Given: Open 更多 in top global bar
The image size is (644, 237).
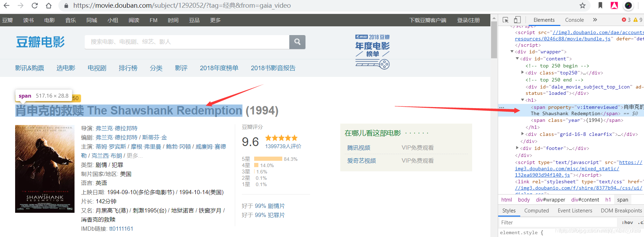Looking at the screenshot, I should pos(215,20).
